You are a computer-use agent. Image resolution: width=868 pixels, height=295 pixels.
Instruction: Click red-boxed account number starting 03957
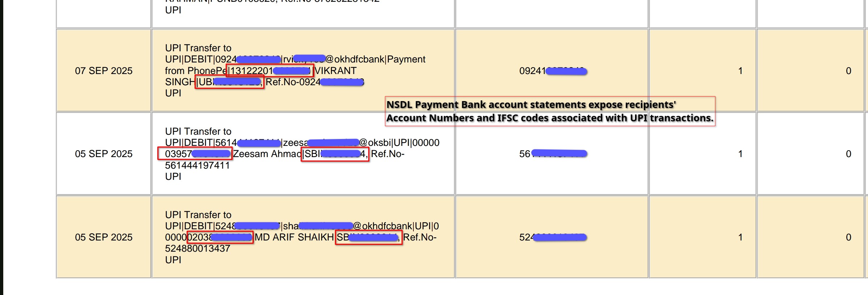point(195,153)
